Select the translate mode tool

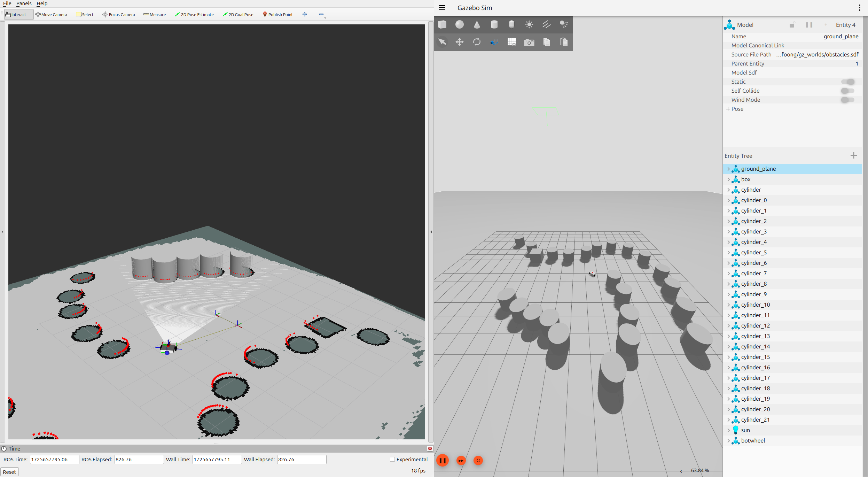[460, 42]
